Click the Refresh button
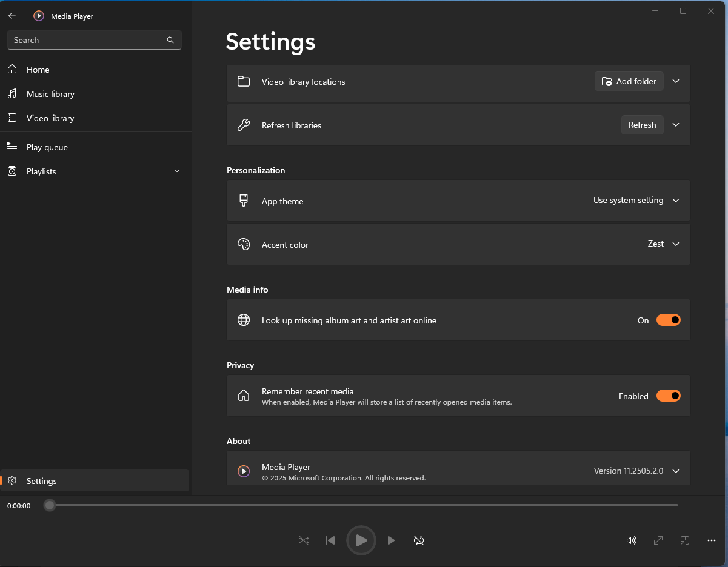The image size is (728, 567). [643, 125]
